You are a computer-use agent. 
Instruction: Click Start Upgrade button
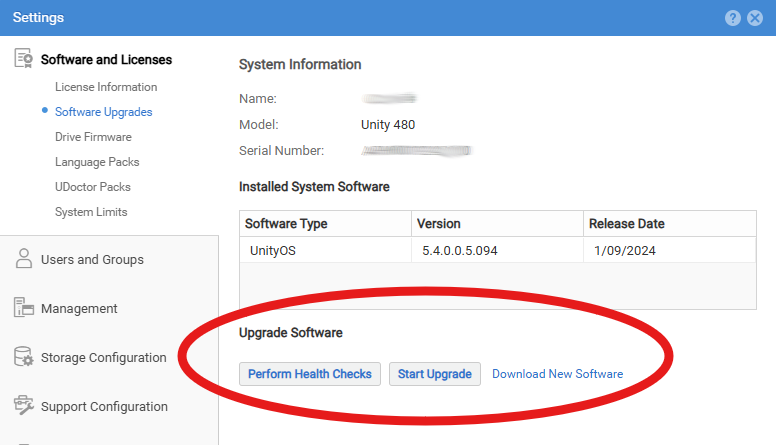[x=435, y=374]
